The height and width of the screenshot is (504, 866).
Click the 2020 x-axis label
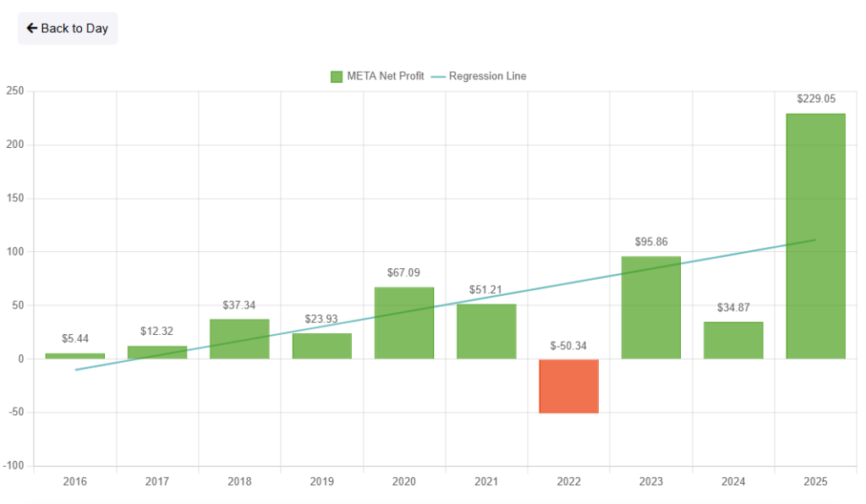click(x=403, y=481)
